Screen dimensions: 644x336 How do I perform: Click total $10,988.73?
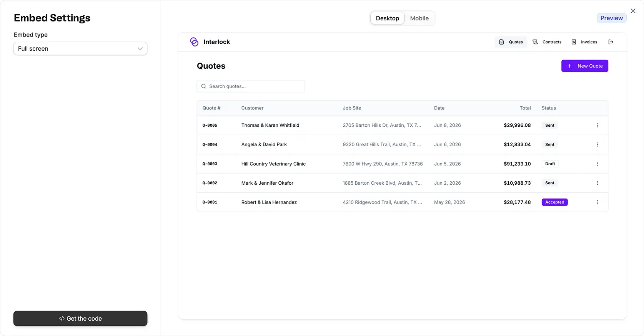tap(517, 183)
